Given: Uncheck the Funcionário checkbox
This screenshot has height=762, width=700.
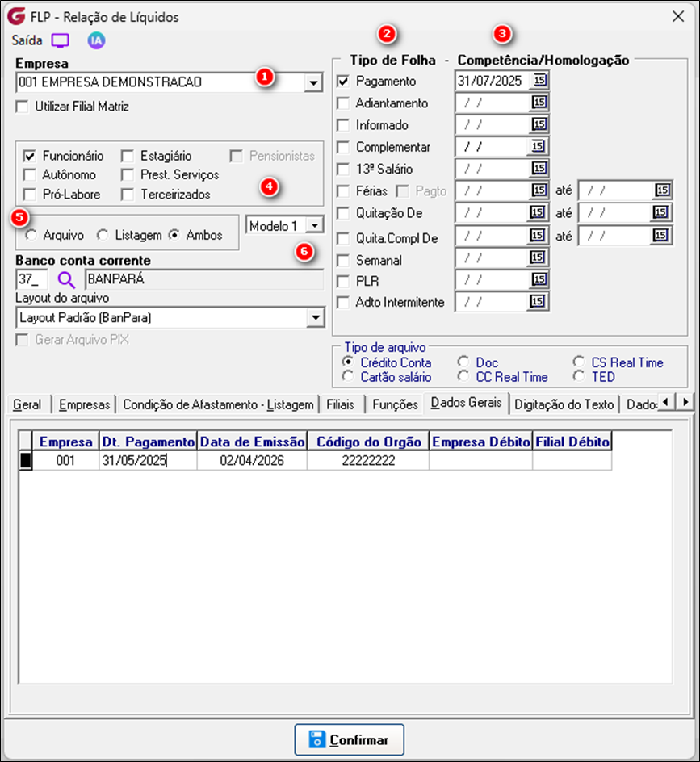Looking at the screenshot, I should pos(30,156).
